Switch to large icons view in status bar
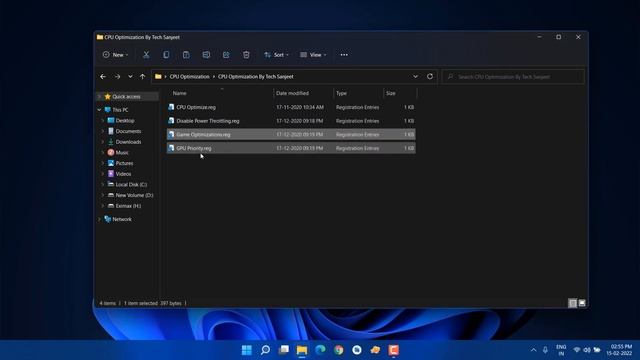 pyautogui.click(x=582, y=303)
